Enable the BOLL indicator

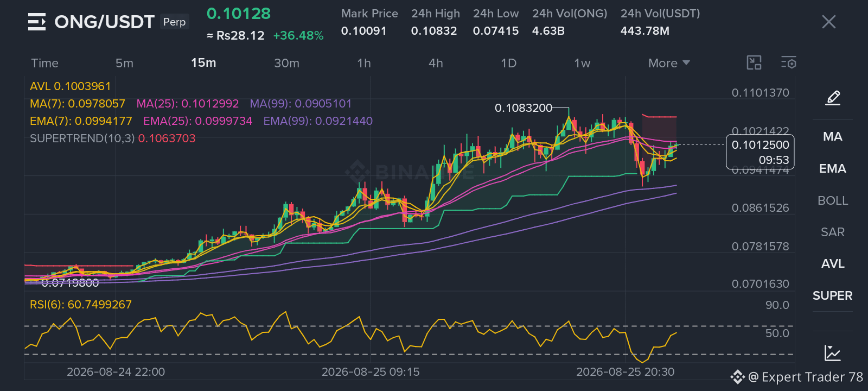[833, 200]
